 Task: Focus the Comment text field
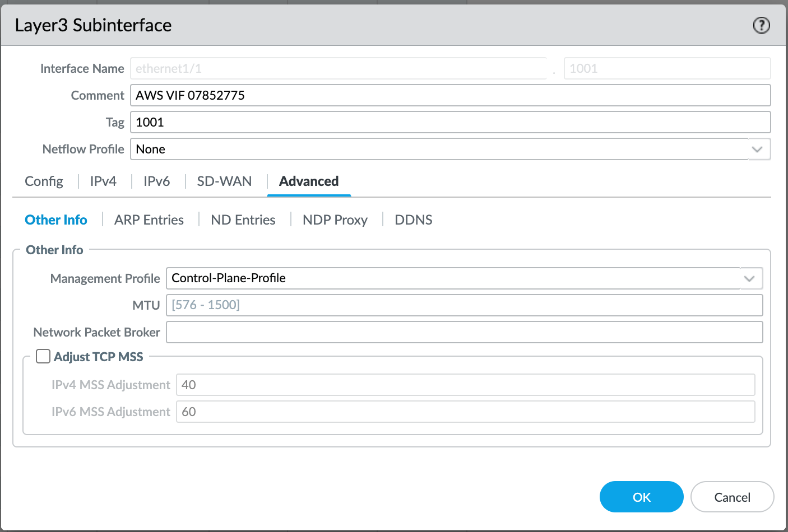coord(450,95)
